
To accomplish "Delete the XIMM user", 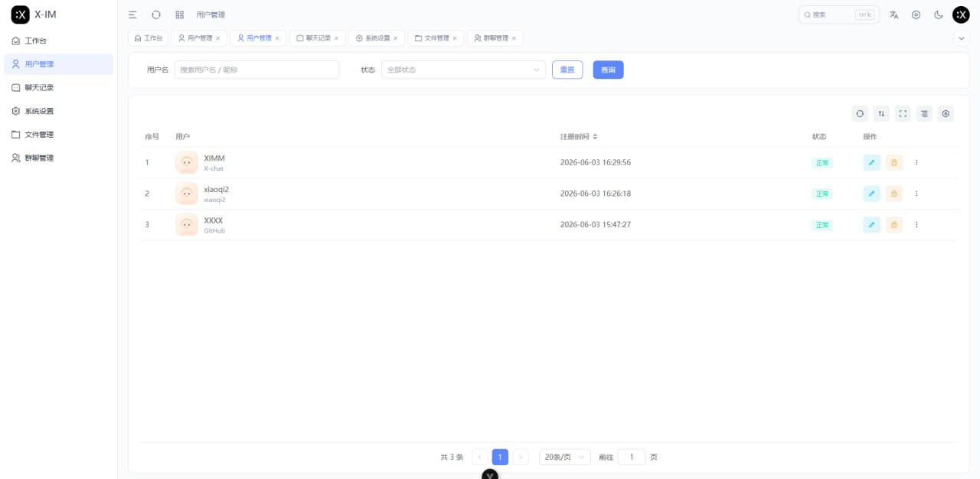I will click(x=894, y=162).
